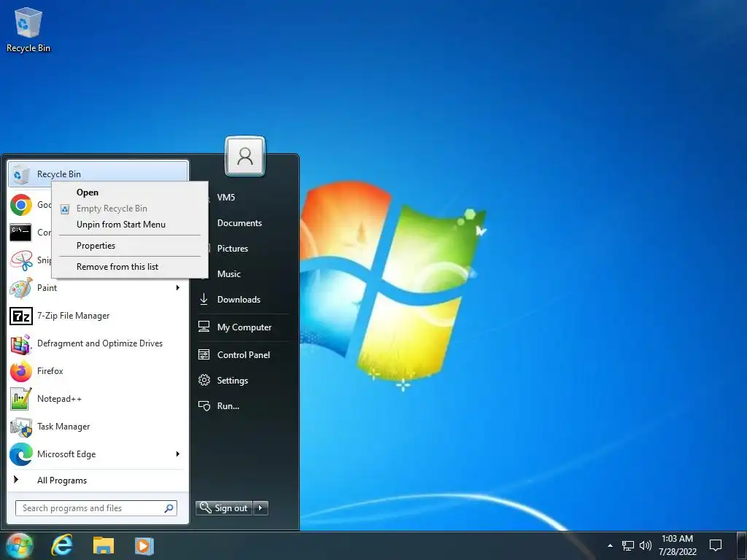
Task: Open the Pictures link
Action: [x=233, y=249]
